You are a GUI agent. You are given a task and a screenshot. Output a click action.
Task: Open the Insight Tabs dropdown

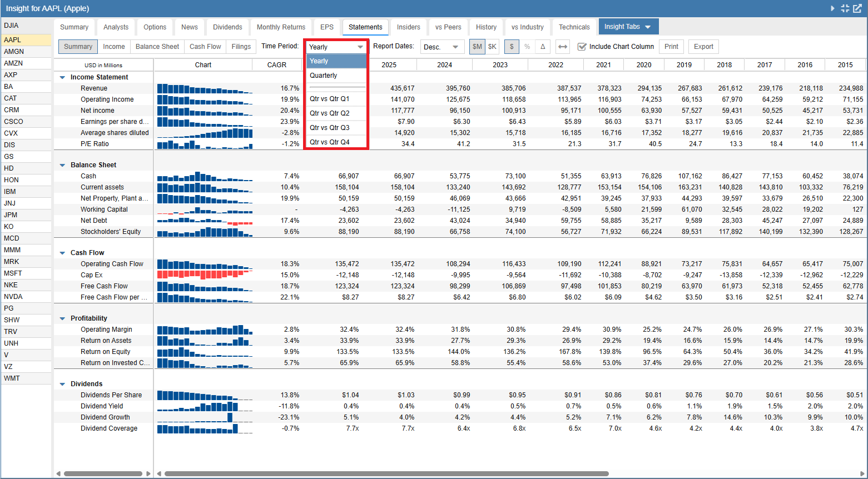(628, 27)
